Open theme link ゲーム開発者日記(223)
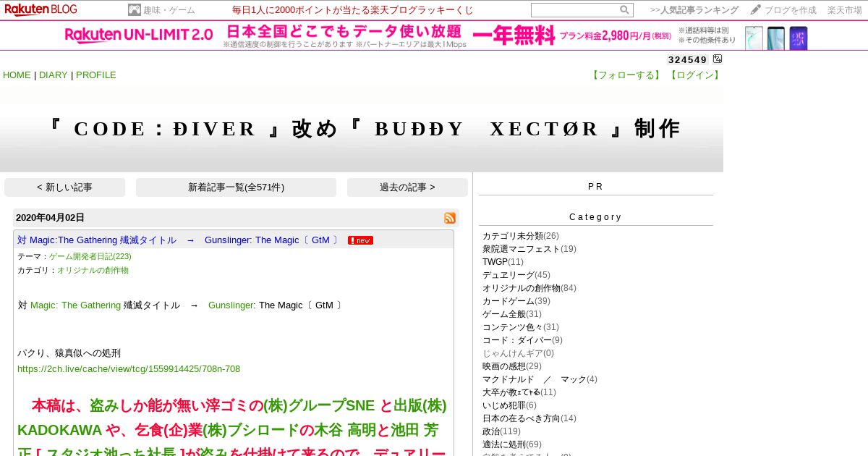 tap(90, 256)
